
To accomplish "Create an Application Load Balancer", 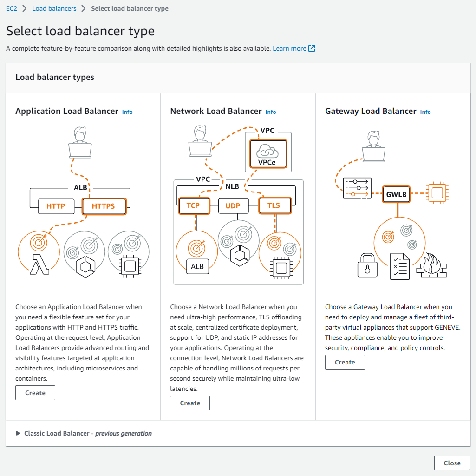I will (35, 393).
